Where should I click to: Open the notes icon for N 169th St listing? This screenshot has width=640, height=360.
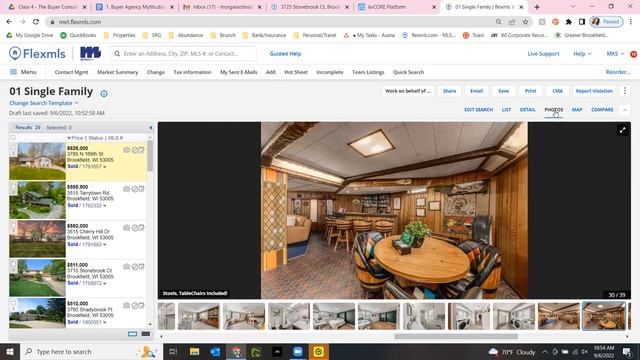pos(142,150)
